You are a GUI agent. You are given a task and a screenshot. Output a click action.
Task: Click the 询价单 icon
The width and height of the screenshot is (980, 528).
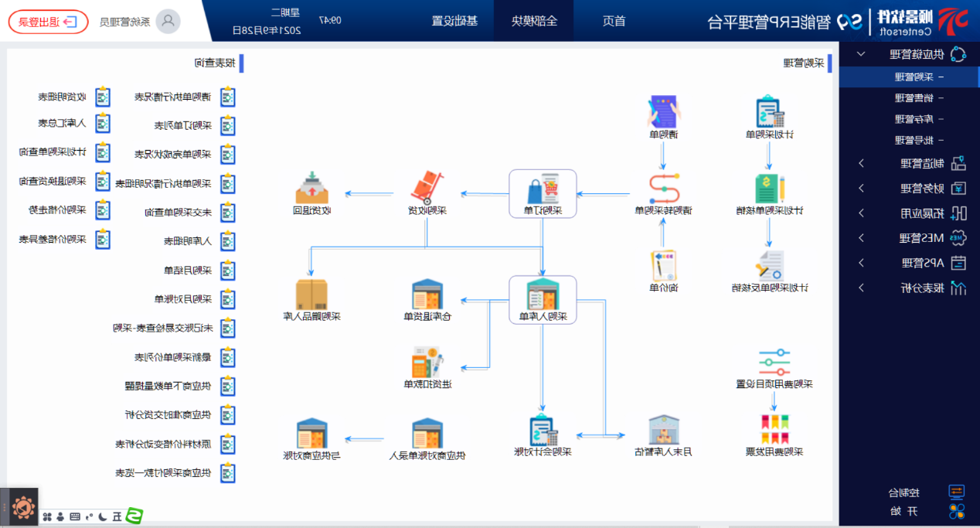[x=663, y=266]
